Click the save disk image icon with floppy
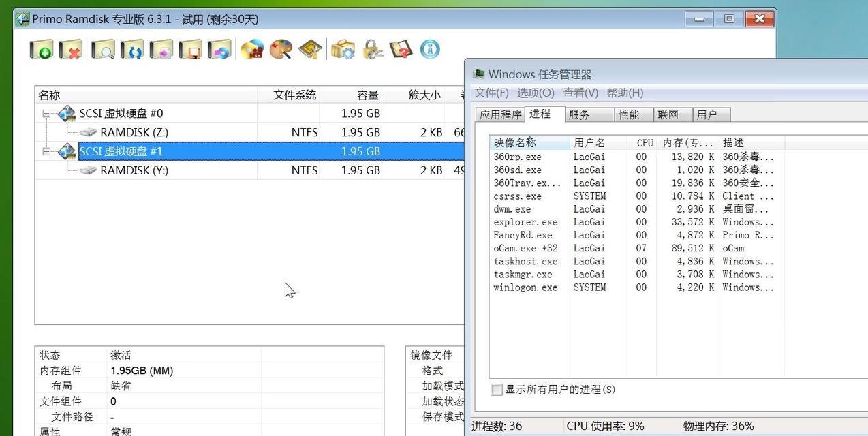Screen dimensions: 868x436 pos(191,49)
